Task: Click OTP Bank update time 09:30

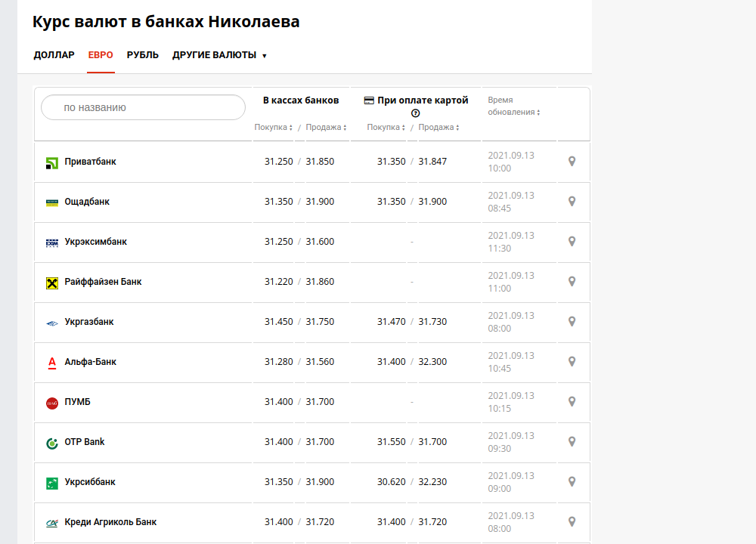Action: coord(500,448)
